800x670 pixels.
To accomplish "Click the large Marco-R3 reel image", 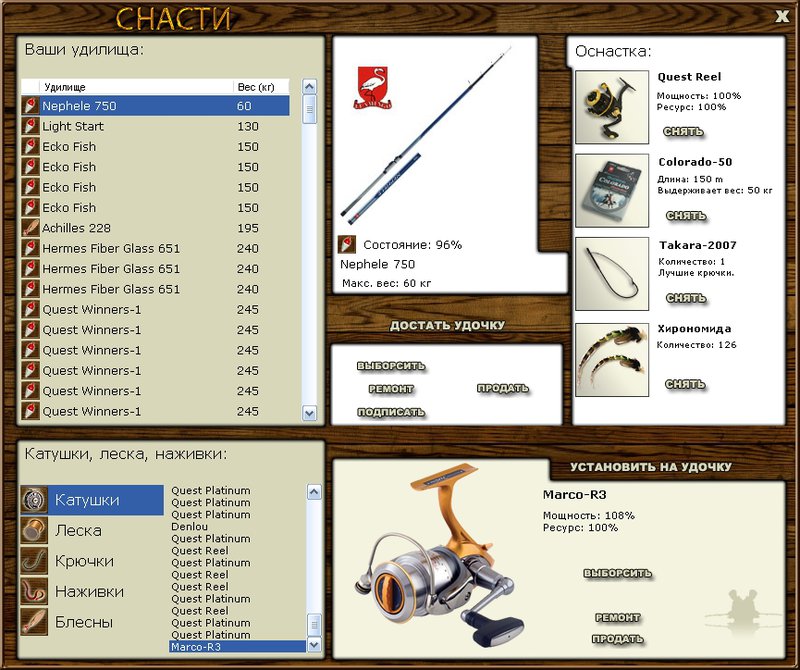I will [x=440, y=554].
